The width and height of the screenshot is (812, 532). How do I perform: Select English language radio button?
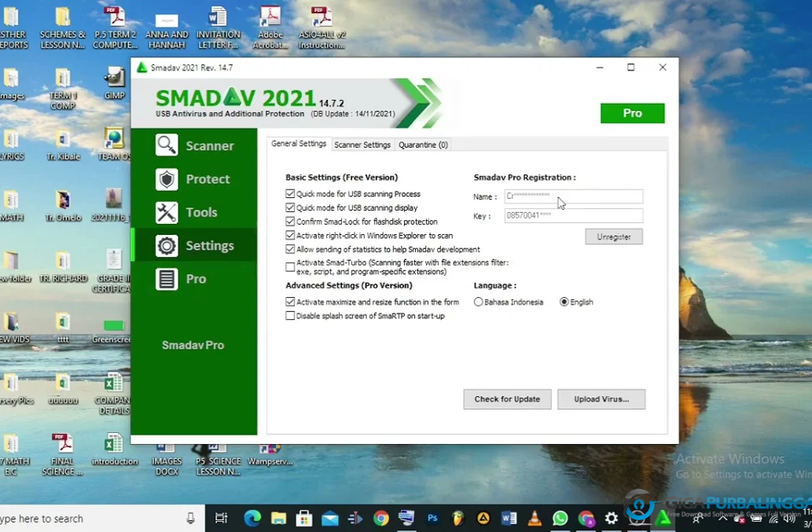[x=564, y=302]
